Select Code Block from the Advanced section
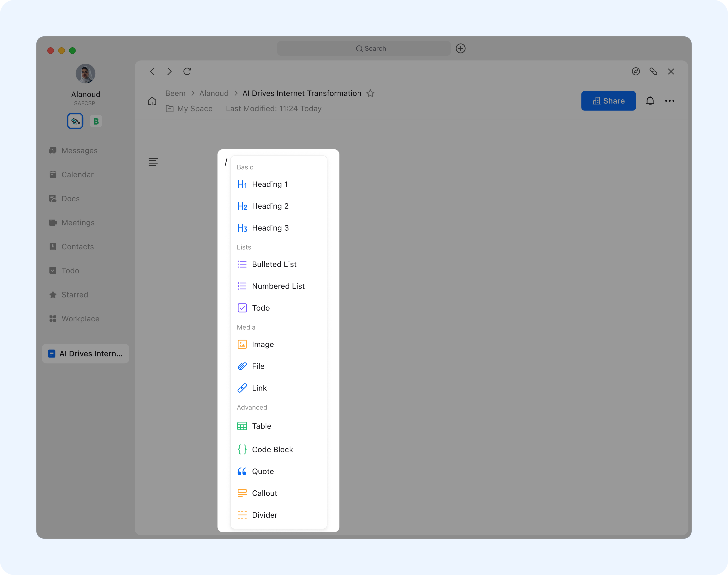728x575 pixels. [x=272, y=449]
